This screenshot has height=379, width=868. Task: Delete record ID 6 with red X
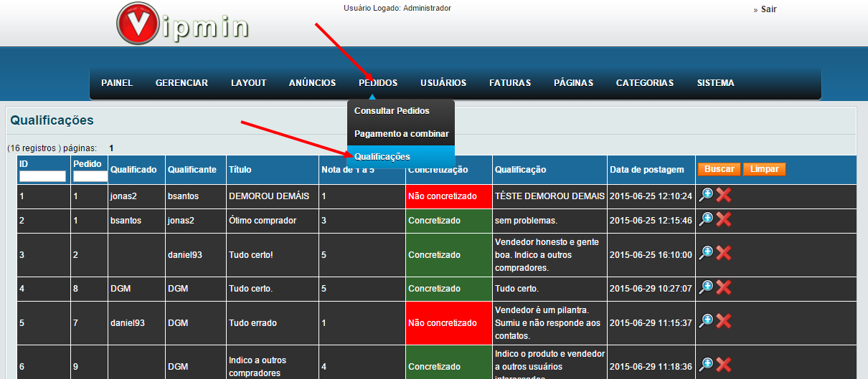[724, 365]
